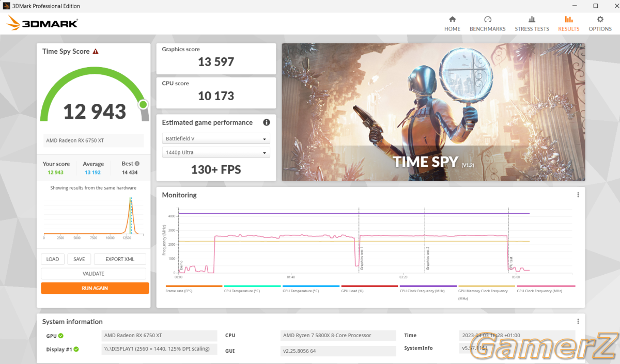The height and width of the screenshot is (364, 620).
Task: Click the Best score 14 434
Action: [x=130, y=172]
